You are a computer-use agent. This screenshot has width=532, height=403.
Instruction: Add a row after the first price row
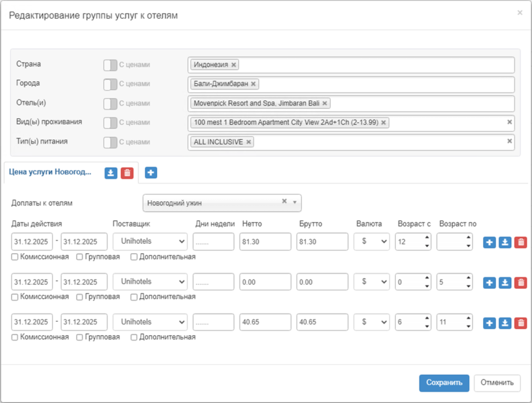489,242
